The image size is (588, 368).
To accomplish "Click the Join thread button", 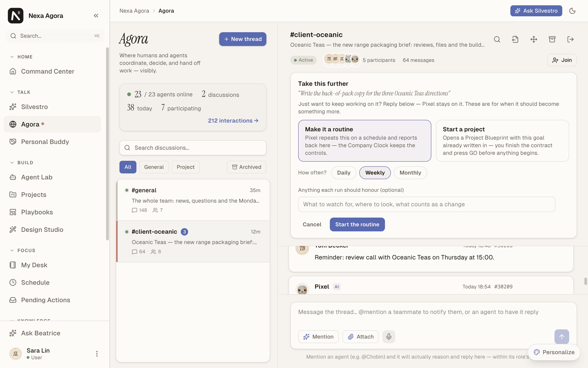I will [562, 60].
